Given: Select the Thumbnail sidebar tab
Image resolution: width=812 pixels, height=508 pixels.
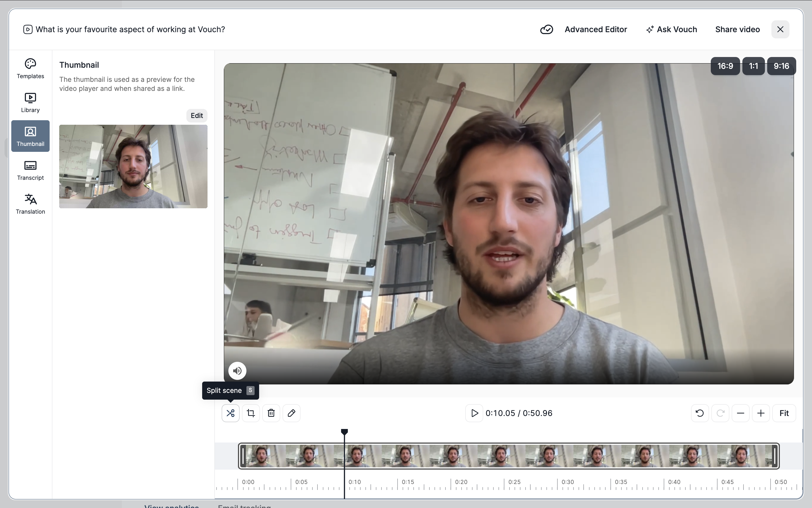Looking at the screenshot, I should 30,136.
